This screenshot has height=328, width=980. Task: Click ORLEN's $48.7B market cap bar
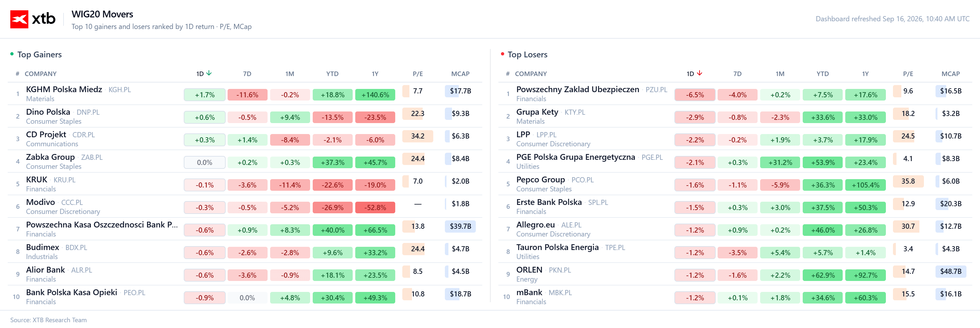950,271
